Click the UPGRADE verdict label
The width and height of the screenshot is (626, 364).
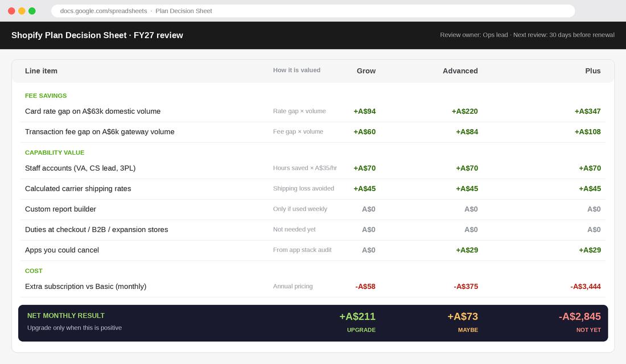tap(361, 330)
